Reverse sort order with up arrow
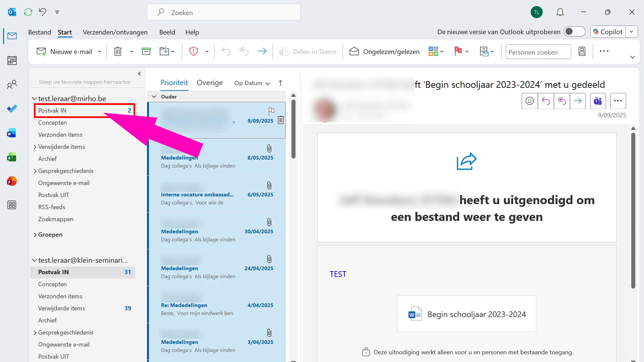Viewport: 644px width, 362px height. pyautogui.click(x=280, y=83)
